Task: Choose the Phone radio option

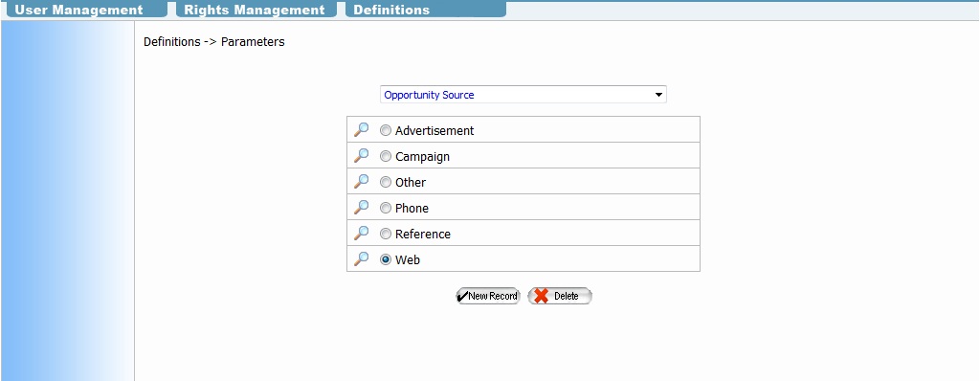Action: pyautogui.click(x=386, y=208)
